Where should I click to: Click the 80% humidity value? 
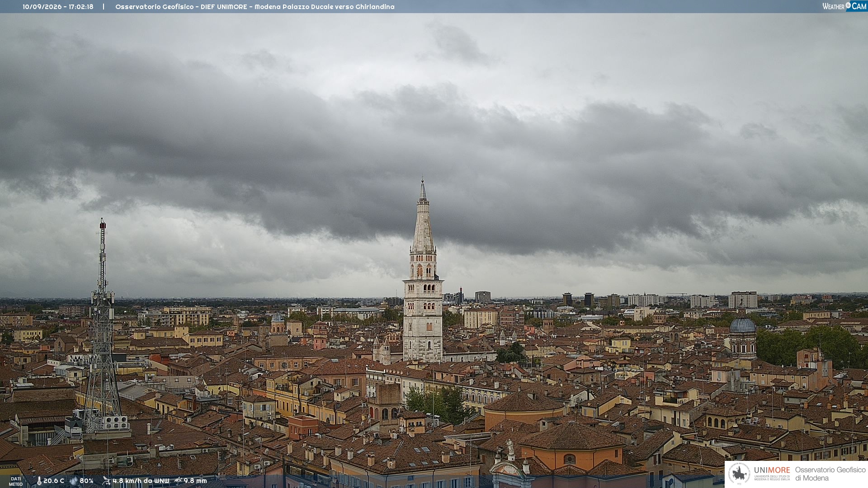click(86, 481)
